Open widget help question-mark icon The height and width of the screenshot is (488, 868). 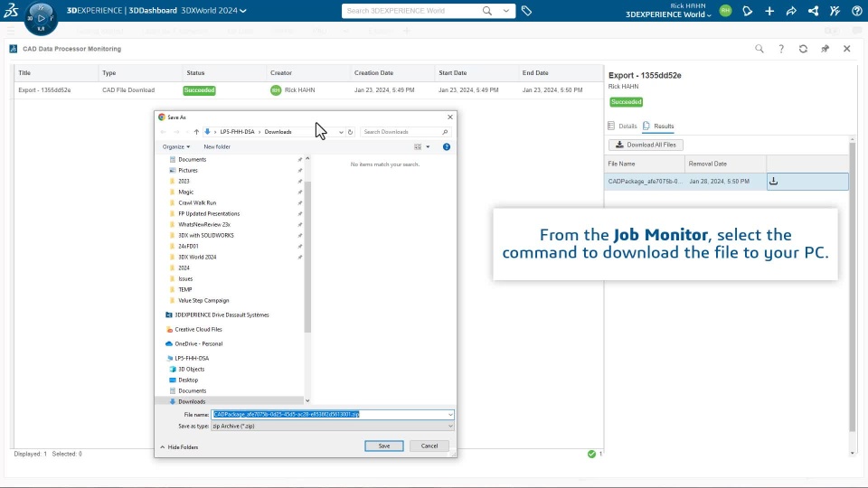pos(781,49)
